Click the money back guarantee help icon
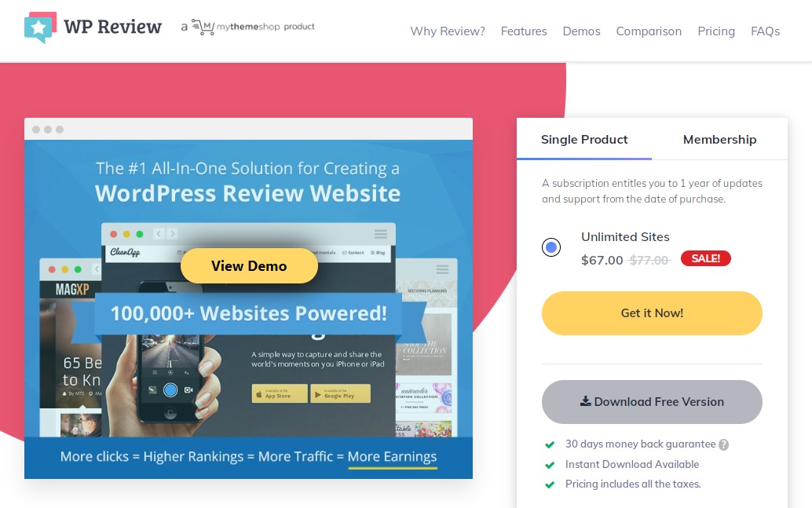 (723, 444)
